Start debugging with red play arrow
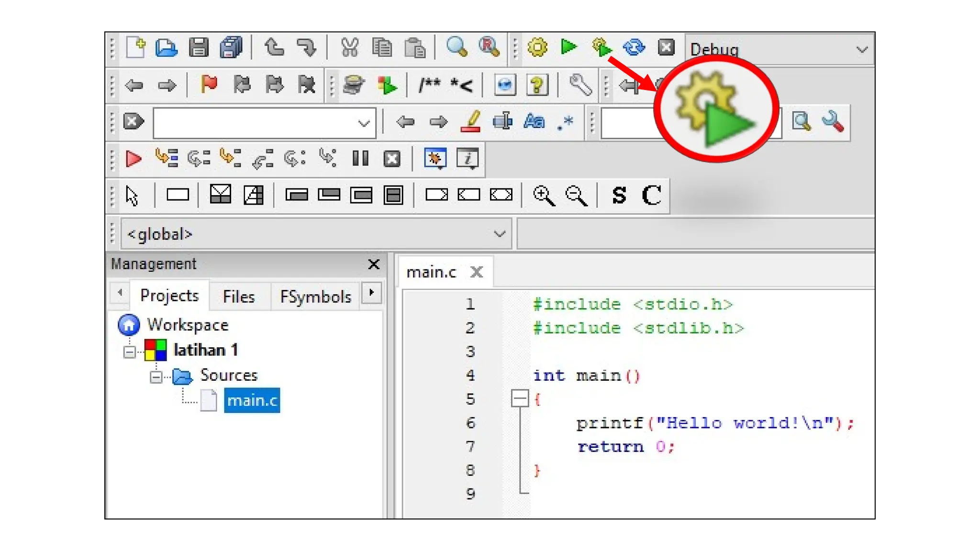This screenshot has height=551, width=980. click(133, 158)
